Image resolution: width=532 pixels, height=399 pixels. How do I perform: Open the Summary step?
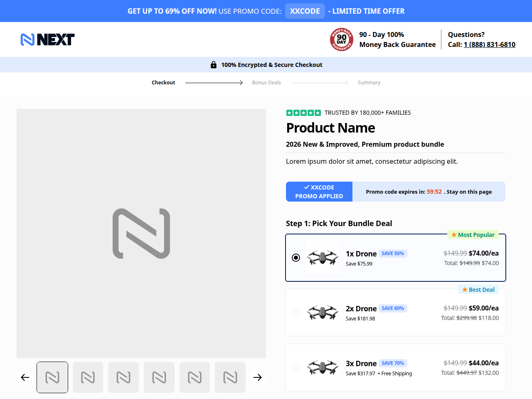(369, 83)
